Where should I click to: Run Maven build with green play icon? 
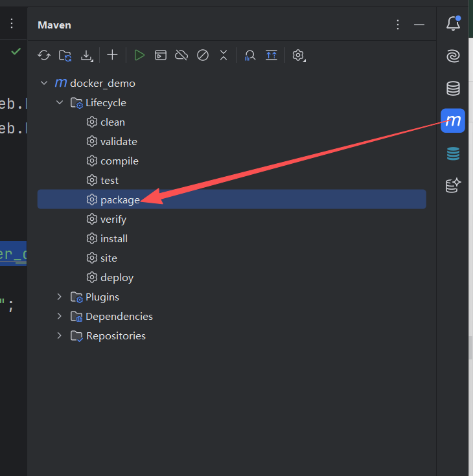(139, 55)
